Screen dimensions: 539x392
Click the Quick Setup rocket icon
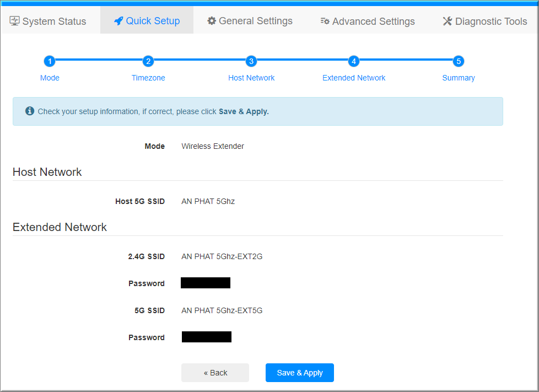click(118, 21)
